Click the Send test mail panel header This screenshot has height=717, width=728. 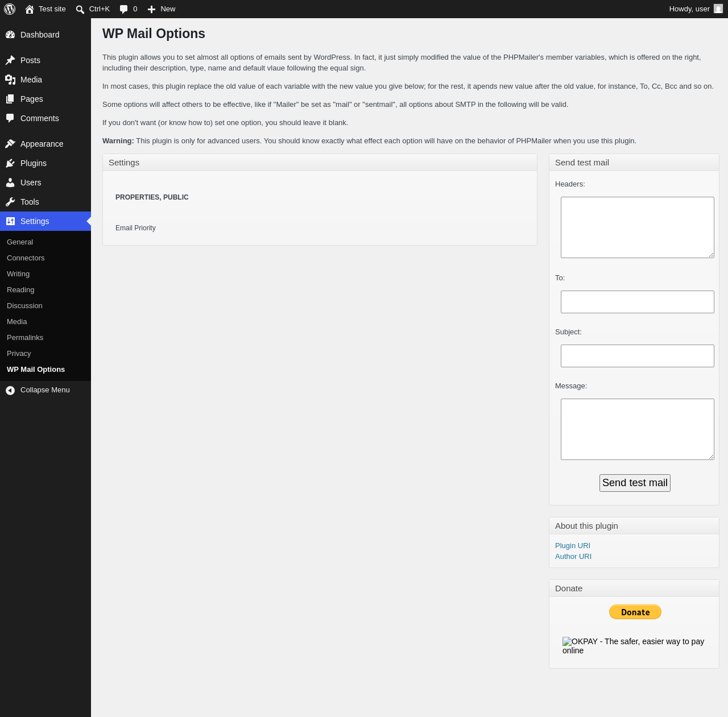(x=634, y=163)
